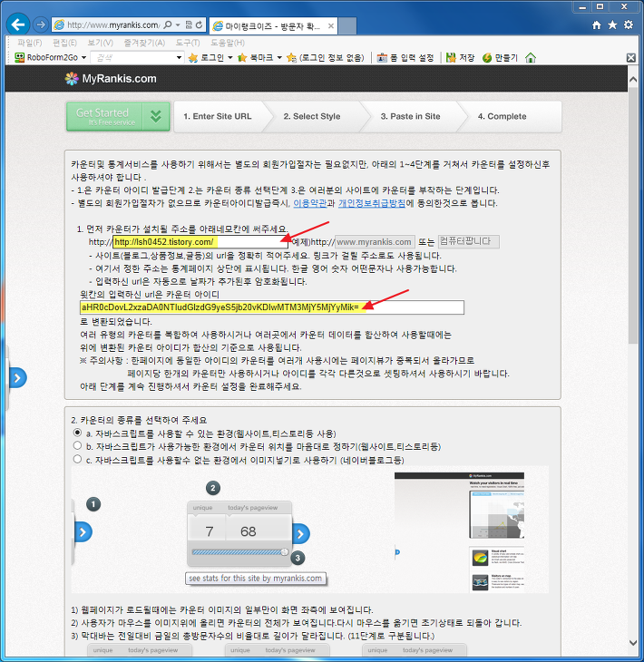The width and height of the screenshot is (644, 662).
Task: Open the Home icon in the IE toolbar
Action: [596, 24]
